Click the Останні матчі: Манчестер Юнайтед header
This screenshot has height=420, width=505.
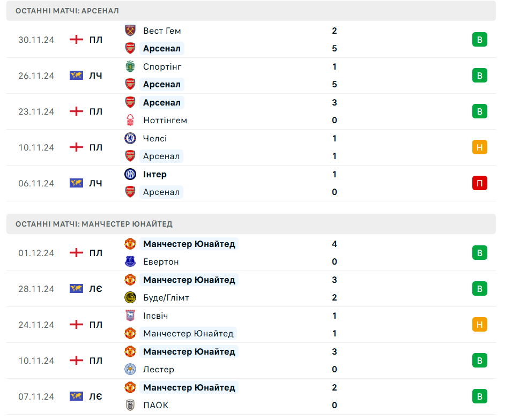(94, 224)
